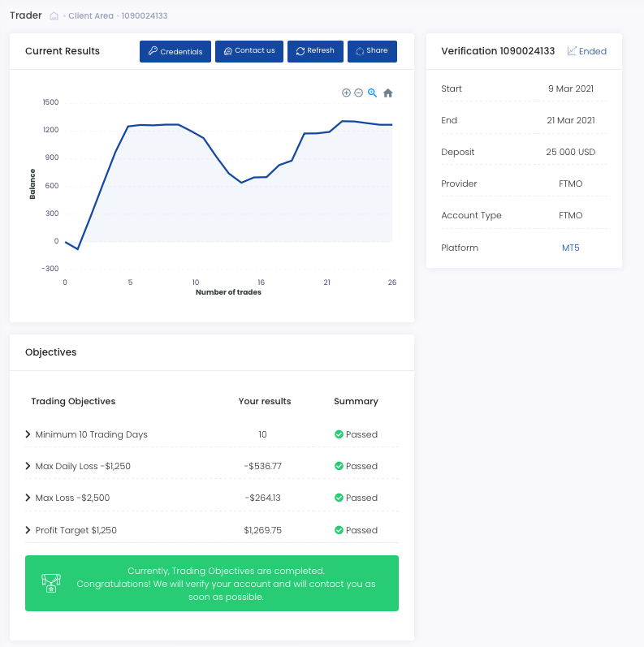Expand the Profit Target $1,250 objective
The image size is (644, 647).
pos(28,530)
